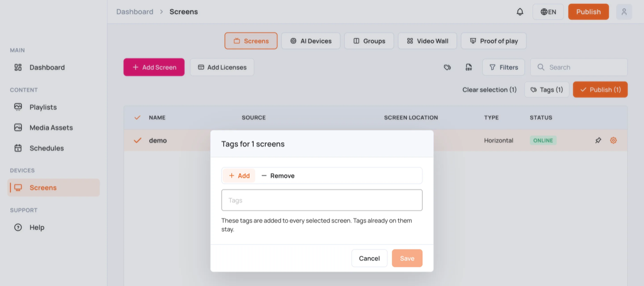Click the top bar Publish button
644x286 pixels.
(588, 12)
